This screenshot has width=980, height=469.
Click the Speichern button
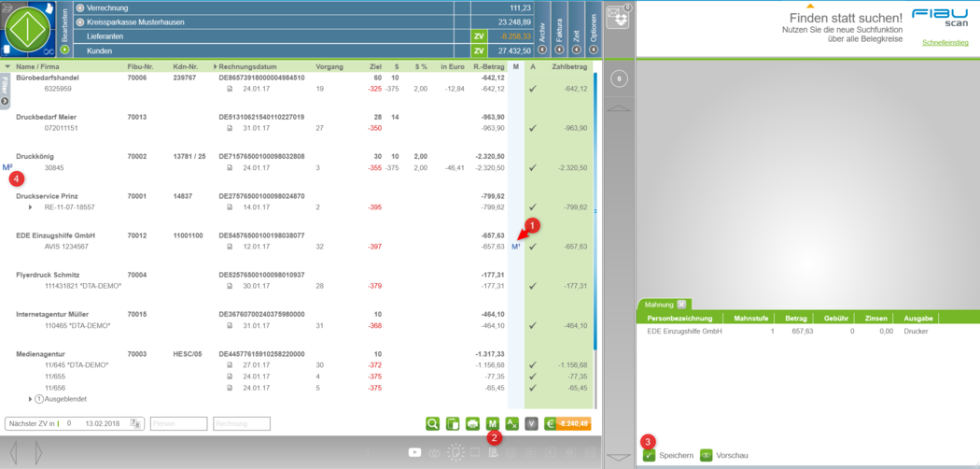click(x=667, y=455)
